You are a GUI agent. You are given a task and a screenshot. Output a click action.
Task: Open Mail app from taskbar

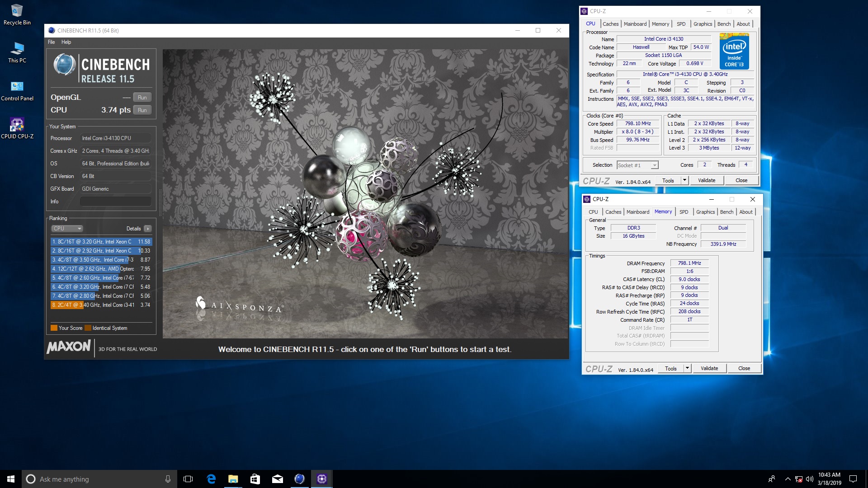pyautogui.click(x=277, y=479)
